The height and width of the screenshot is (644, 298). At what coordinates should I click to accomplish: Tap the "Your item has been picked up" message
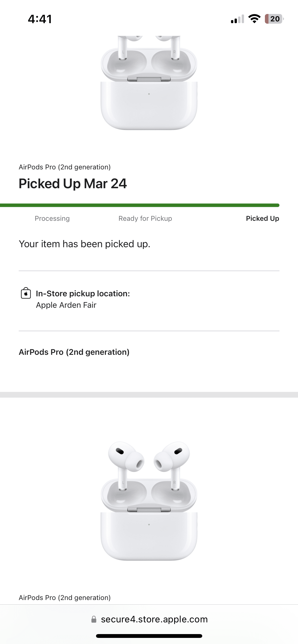[x=85, y=244]
